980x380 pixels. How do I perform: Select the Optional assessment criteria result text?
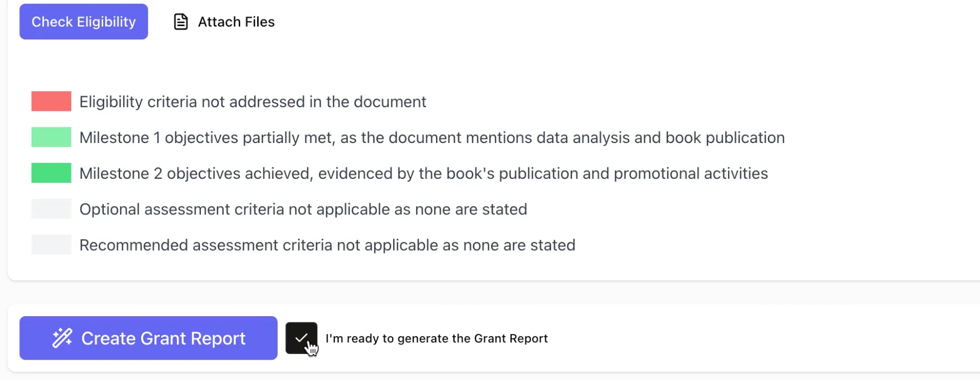(x=303, y=209)
